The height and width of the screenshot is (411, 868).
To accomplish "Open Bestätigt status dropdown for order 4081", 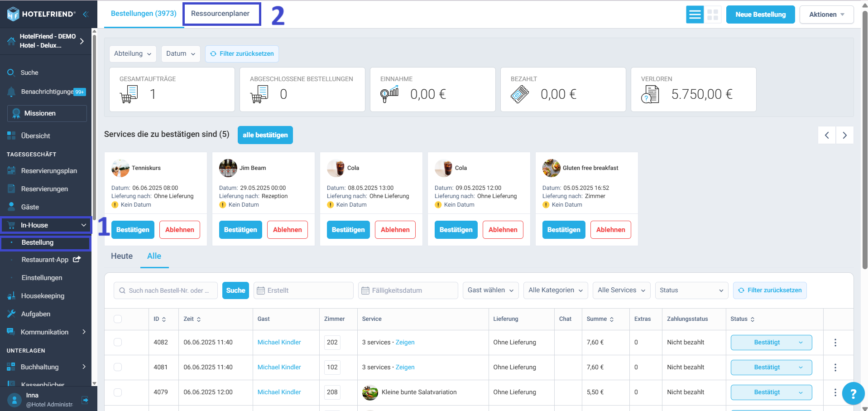I will [x=771, y=367].
